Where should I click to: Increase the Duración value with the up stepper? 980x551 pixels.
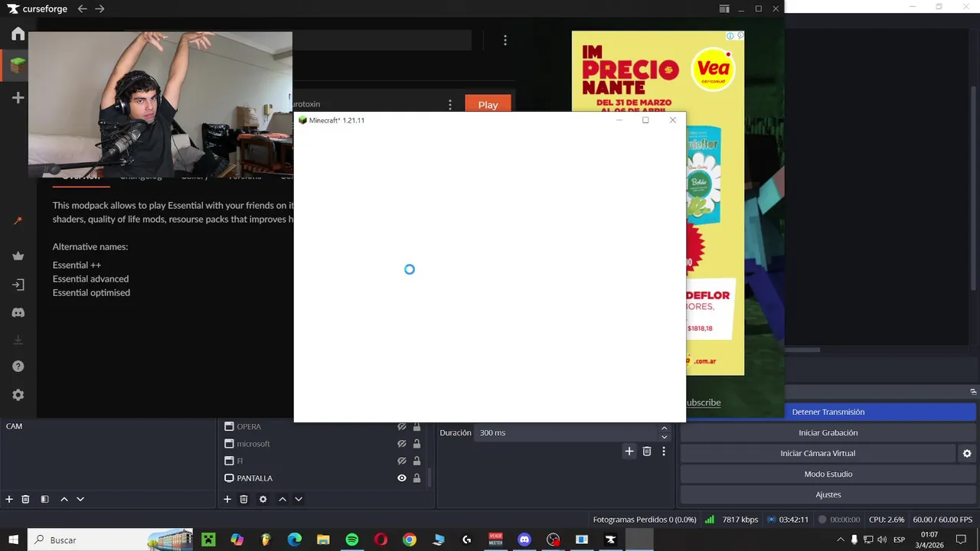click(x=664, y=429)
